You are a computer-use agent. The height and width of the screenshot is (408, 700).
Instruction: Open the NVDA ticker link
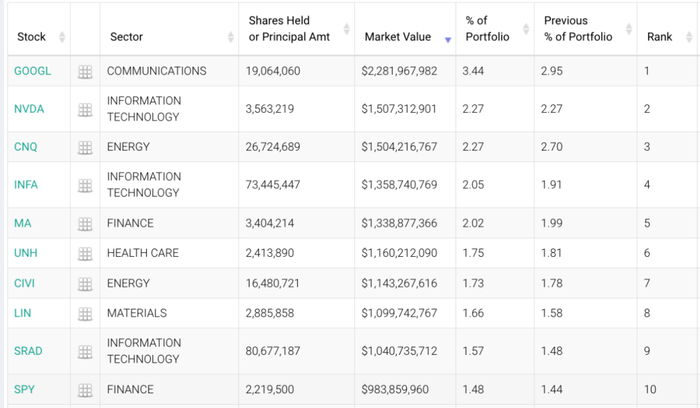click(28, 109)
